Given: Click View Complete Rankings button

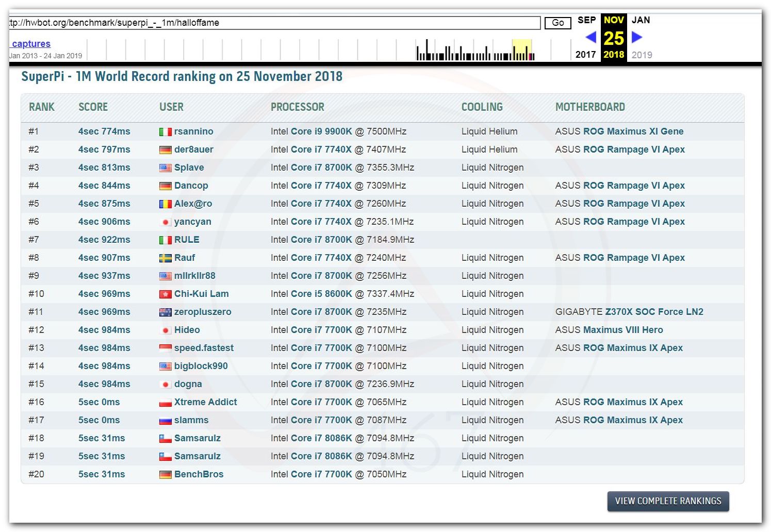Looking at the screenshot, I should [668, 501].
